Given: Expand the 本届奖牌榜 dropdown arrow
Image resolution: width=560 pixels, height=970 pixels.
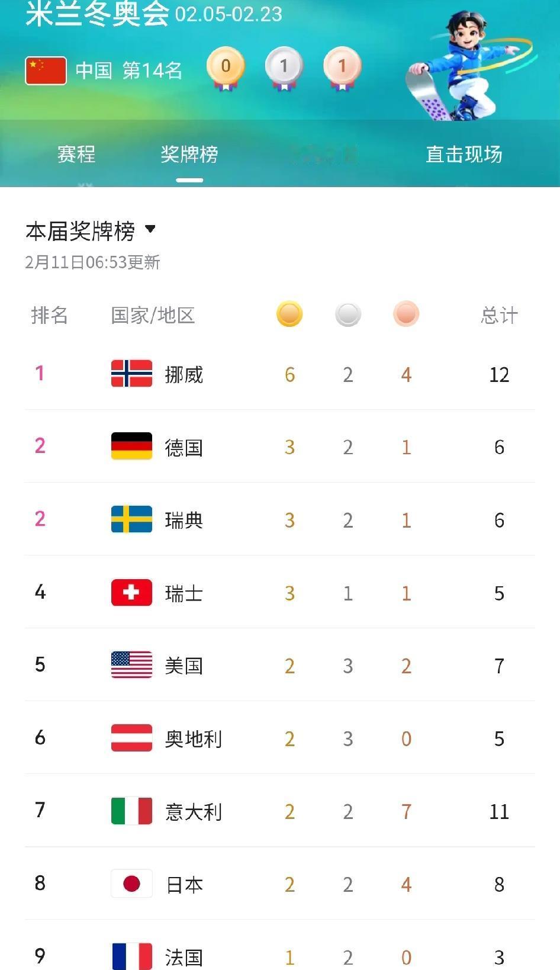Looking at the screenshot, I should (x=150, y=229).
